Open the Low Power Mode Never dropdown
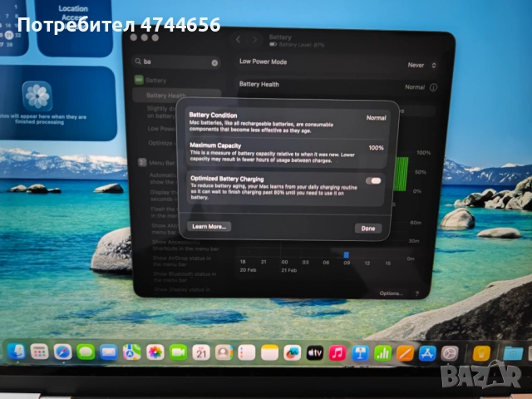Viewport: 532px width, 399px height. pyautogui.click(x=421, y=65)
